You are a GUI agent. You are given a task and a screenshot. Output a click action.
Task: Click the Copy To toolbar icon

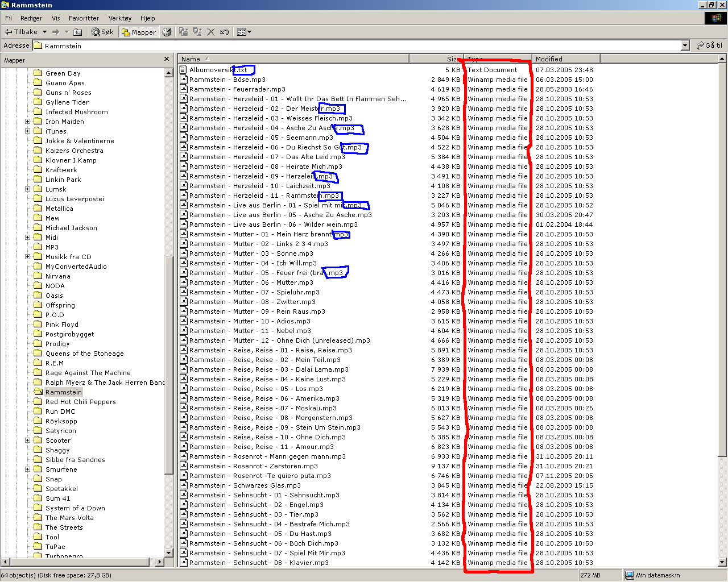click(x=197, y=32)
